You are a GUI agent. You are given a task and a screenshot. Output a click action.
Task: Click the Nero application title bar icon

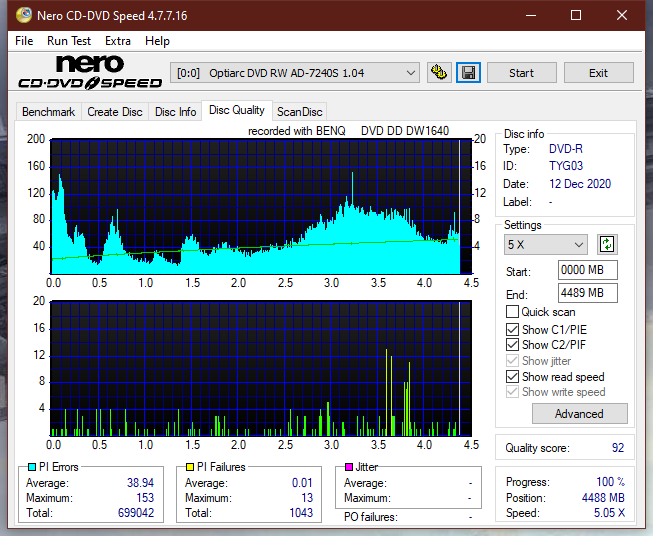(x=24, y=15)
